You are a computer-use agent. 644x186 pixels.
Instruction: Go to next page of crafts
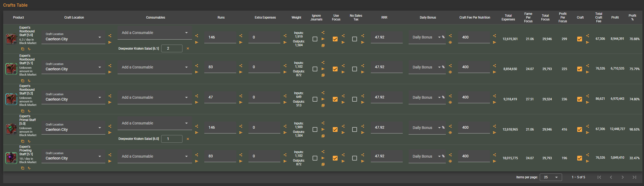[x=622, y=177]
